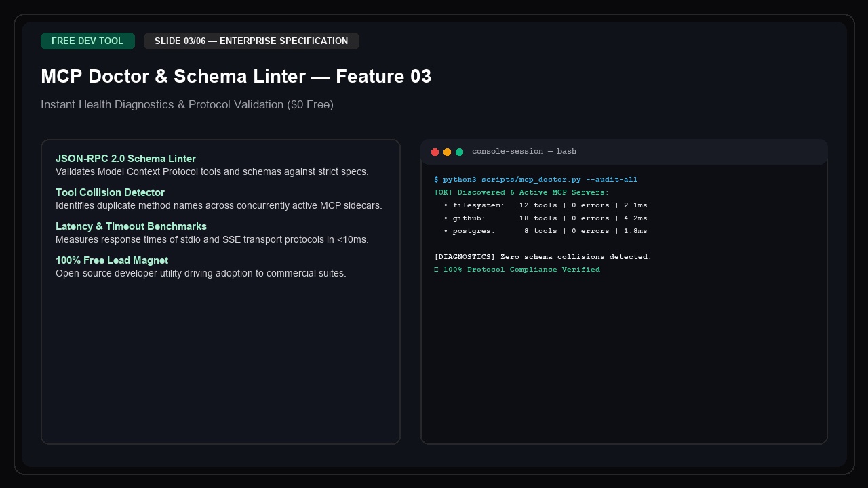Select the github 18 tools output row
The height and width of the screenshot is (488, 868).
545,218
